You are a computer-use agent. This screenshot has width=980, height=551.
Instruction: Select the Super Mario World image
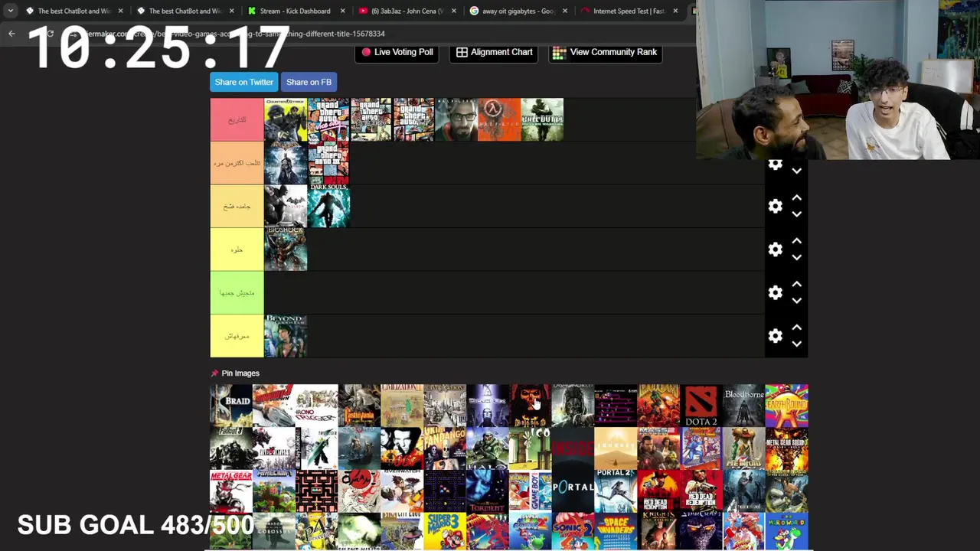pos(786,531)
